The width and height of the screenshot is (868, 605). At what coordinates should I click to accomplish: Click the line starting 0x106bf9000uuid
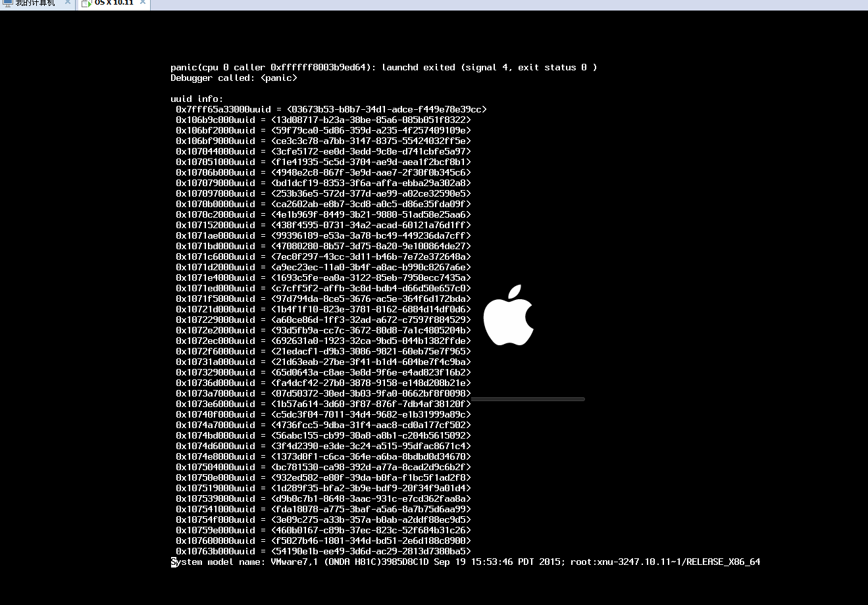pos(323,141)
